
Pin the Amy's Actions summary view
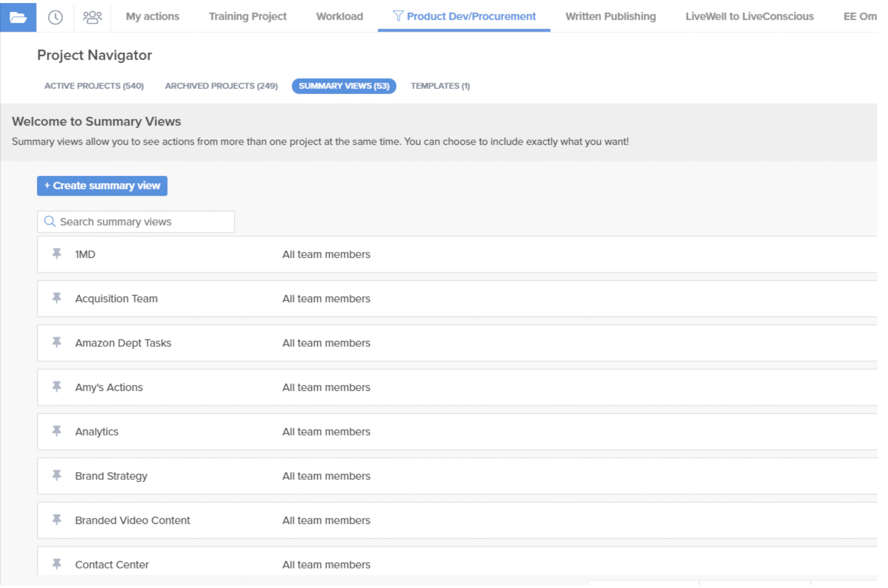[x=57, y=386]
